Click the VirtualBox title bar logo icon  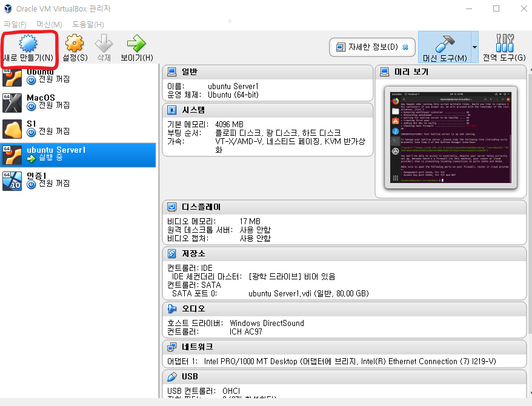click(8, 8)
